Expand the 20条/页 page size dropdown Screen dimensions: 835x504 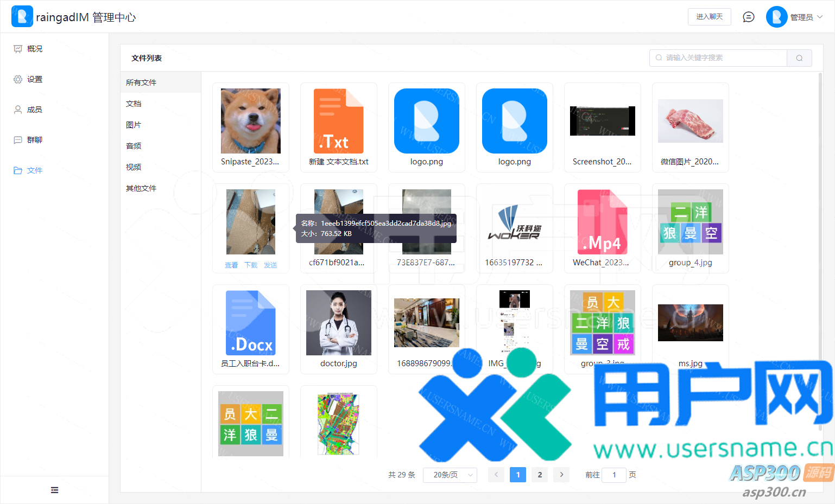click(x=450, y=475)
